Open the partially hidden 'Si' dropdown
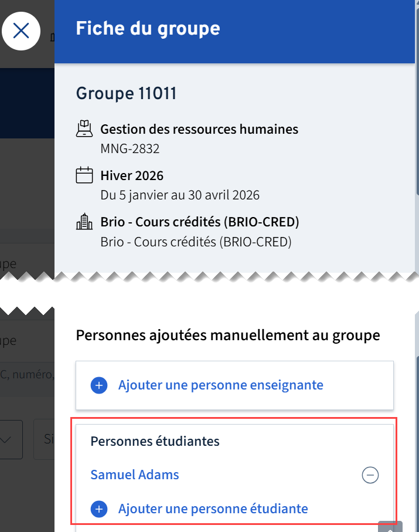Screen dimensions: 419x532 pyautogui.click(x=45, y=439)
